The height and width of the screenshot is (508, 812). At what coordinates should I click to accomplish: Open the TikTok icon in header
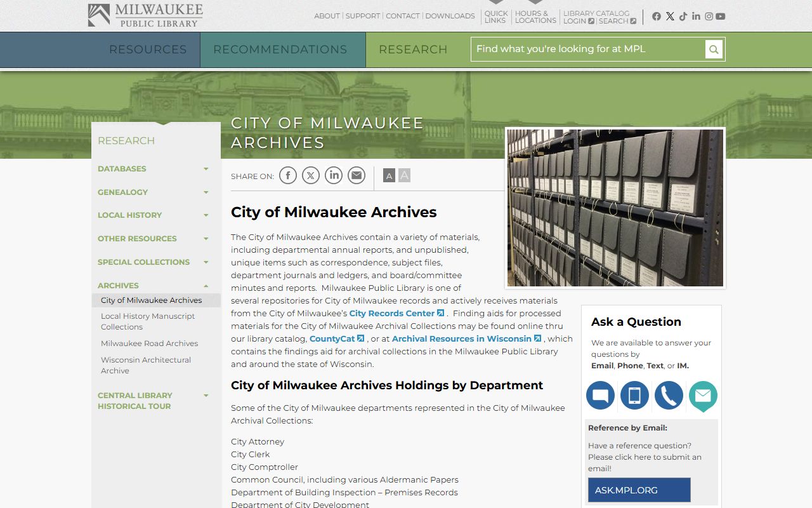683,17
